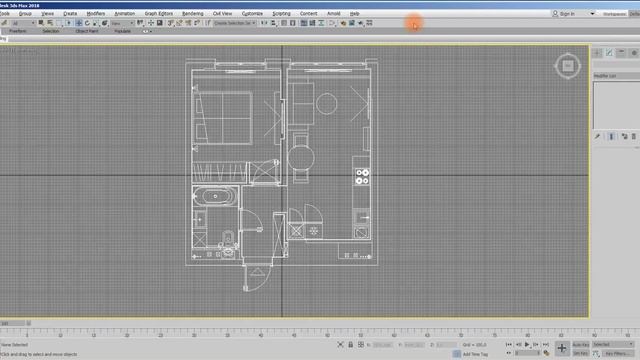The height and width of the screenshot is (360, 640).
Task: Open the Schematic View icon
Action: point(321,23)
